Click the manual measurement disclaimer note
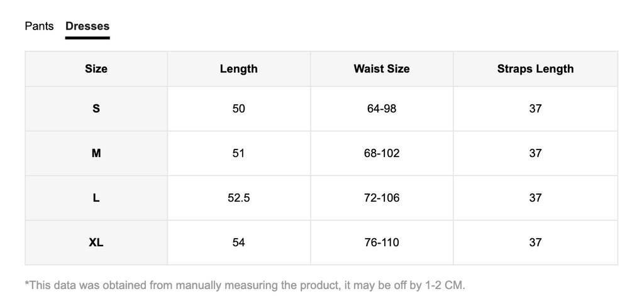The image size is (644, 299). tap(245, 285)
